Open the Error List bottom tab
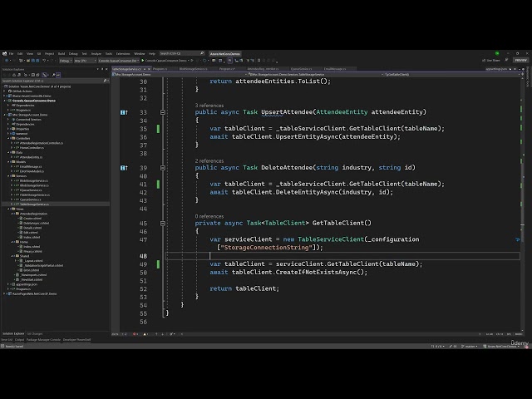Image resolution: width=532 pixels, height=399 pixels. pyautogui.click(x=7, y=340)
